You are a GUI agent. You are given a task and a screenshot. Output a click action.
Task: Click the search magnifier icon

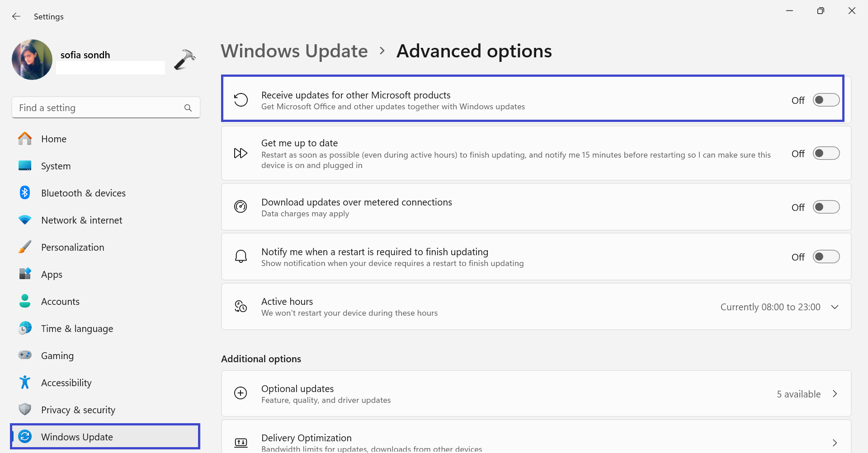[188, 108]
